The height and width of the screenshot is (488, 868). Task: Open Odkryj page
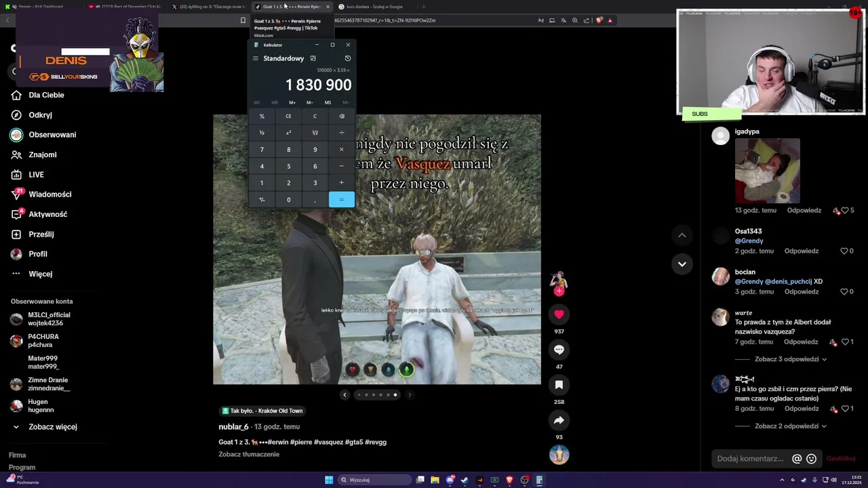pyautogui.click(x=40, y=115)
